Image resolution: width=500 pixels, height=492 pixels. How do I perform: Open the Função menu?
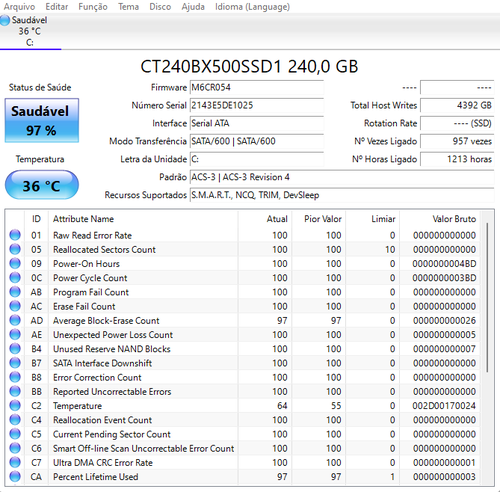point(93,7)
